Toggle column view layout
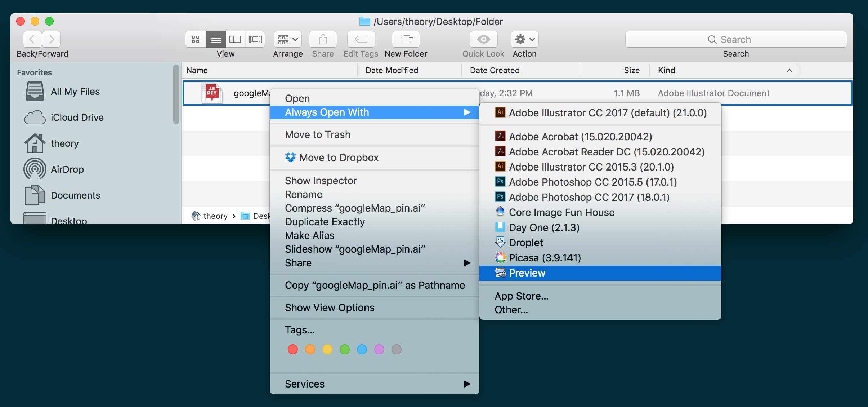 tap(235, 39)
